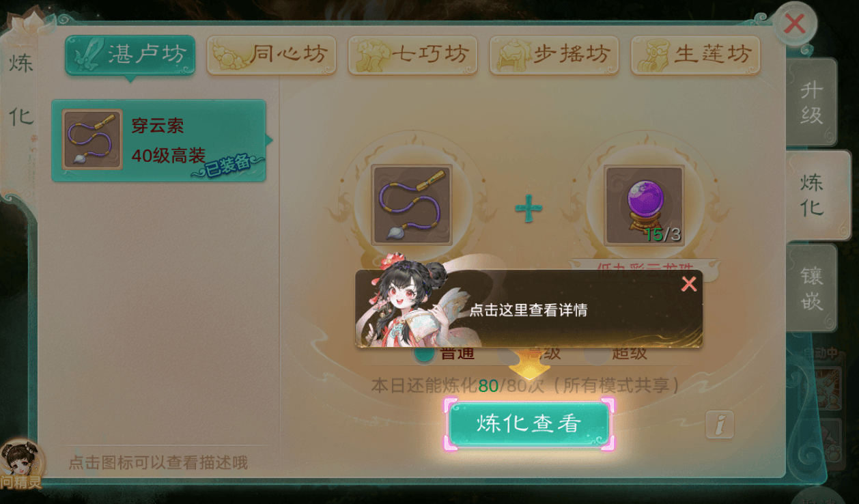The height and width of the screenshot is (504, 859).
Task: Switch to the 湛卢坊 tab
Action: [x=130, y=55]
